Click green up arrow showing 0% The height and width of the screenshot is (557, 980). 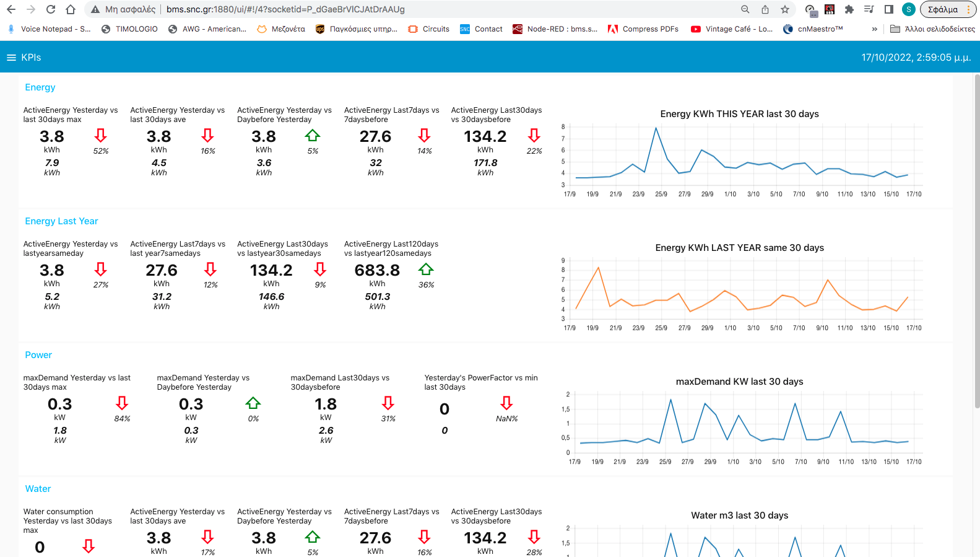tap(253, 403)
